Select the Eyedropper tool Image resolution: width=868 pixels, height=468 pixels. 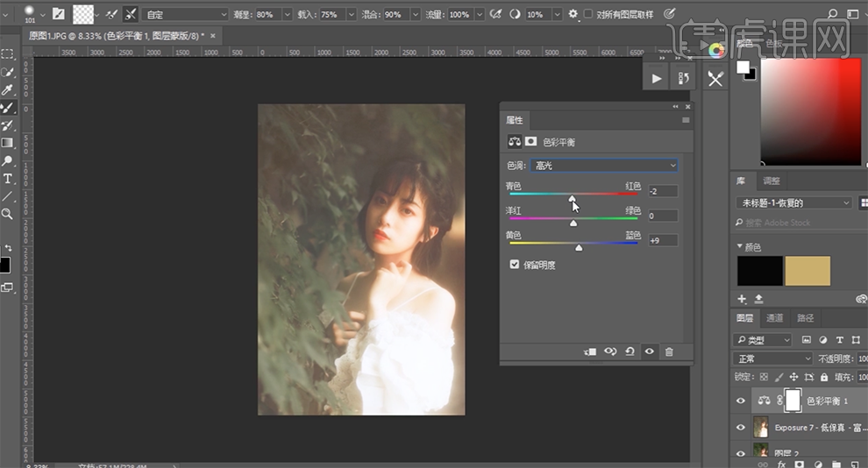pyautogui.click(x=8, y=89)
